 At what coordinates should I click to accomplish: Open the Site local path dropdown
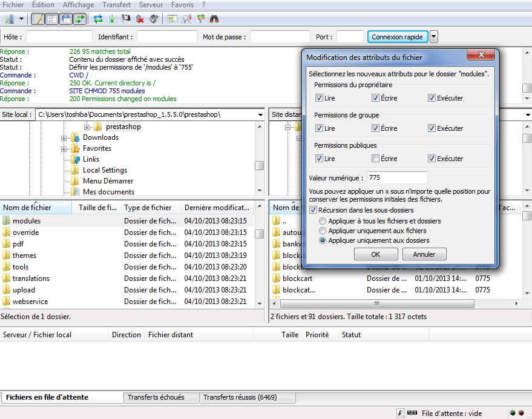260,115
